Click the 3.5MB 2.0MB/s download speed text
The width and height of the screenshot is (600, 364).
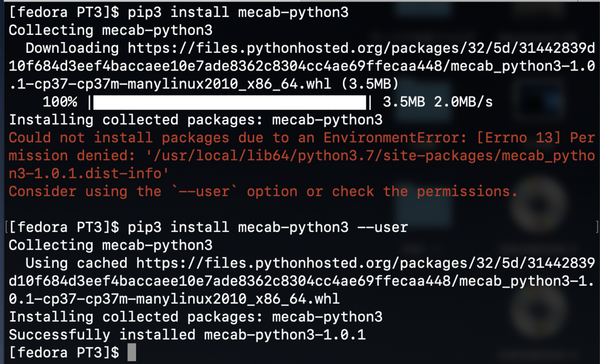coord(437,102)
